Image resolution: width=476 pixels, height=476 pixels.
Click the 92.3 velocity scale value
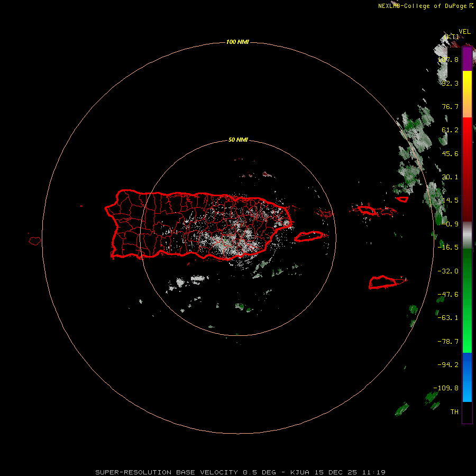pos(450,83)
